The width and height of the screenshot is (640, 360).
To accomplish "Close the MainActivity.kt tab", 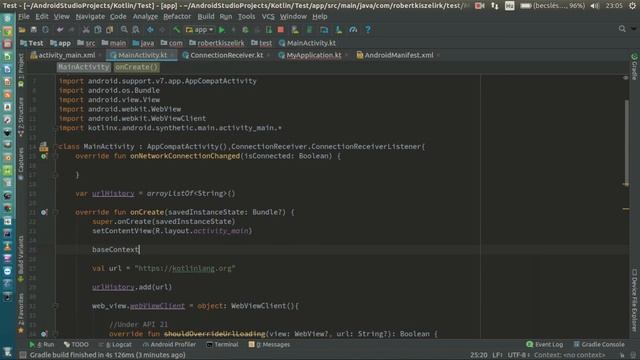I will click(x=173, y=55).
